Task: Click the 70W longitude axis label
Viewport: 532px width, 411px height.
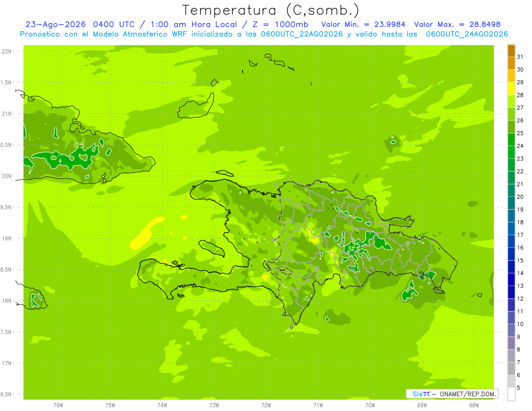Action: (370, 405)
